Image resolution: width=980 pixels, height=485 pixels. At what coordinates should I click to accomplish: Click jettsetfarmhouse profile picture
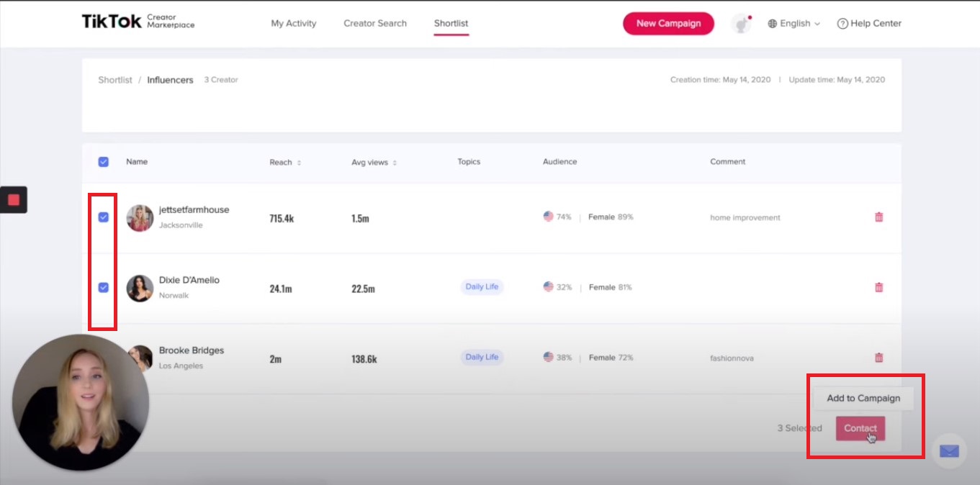140,218
